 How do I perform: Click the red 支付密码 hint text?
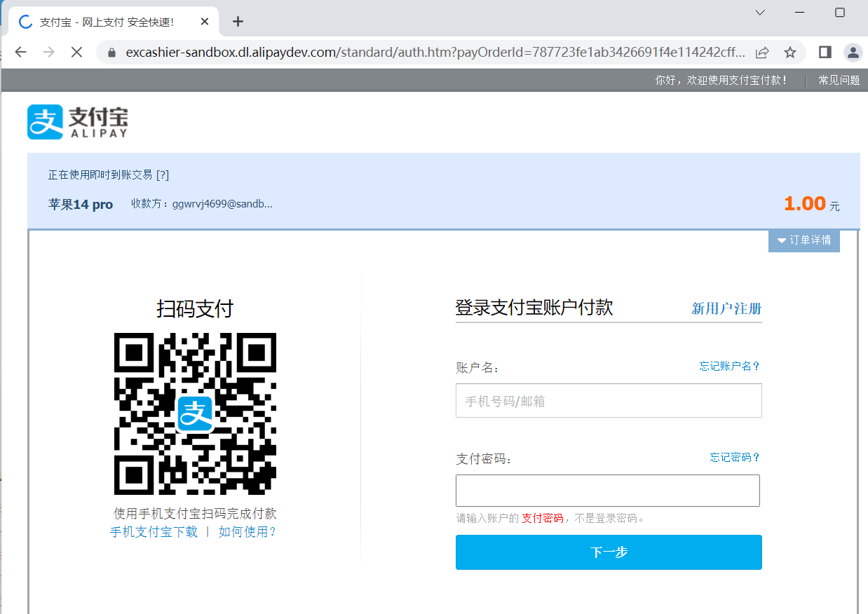[x=543, y=519]
